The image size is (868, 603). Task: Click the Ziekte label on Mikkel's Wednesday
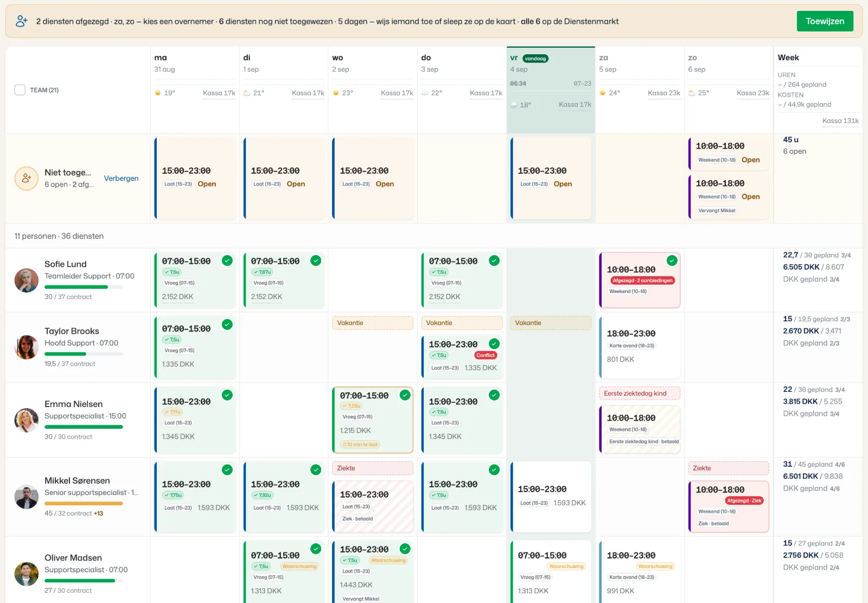[373, 468]
